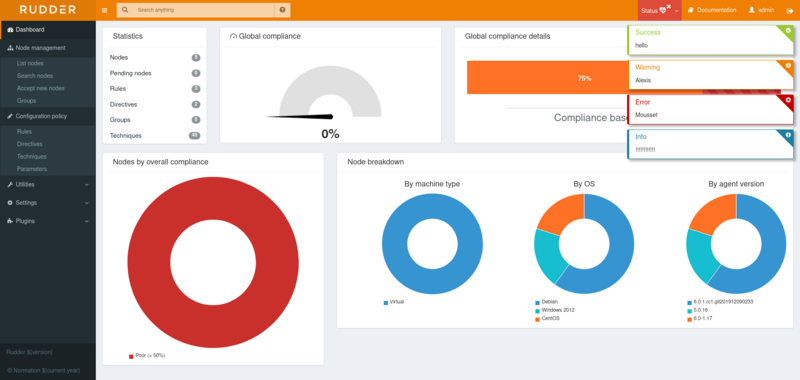Click the admin user icon
800x380 pixels.
pos(752,10)
